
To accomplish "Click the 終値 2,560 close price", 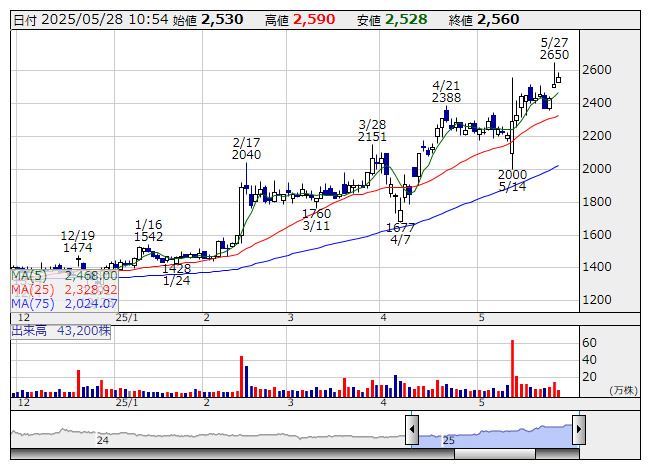I will click(484, 20).
